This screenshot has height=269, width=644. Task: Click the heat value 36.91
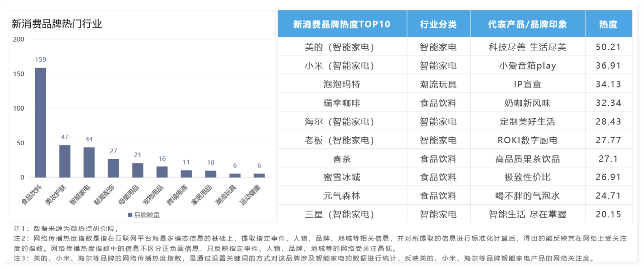click(608, 65)
